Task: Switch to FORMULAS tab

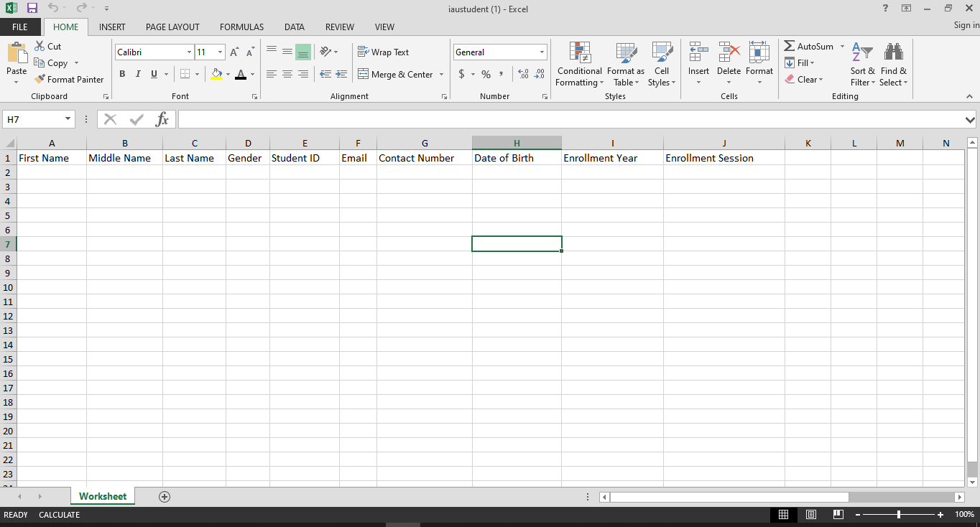Action: pyautogui.click(x=241, y=27)
